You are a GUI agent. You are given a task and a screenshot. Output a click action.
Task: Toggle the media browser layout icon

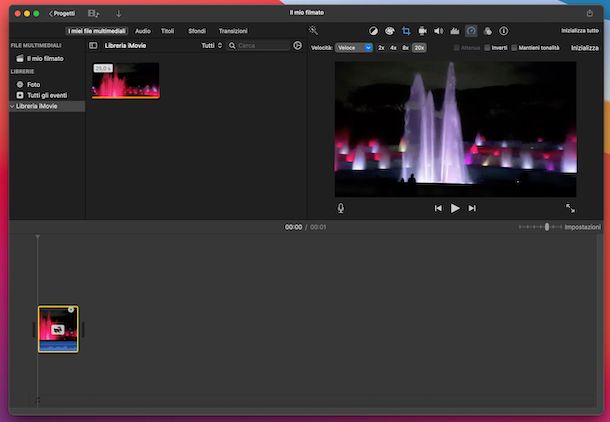click(93, 14)
